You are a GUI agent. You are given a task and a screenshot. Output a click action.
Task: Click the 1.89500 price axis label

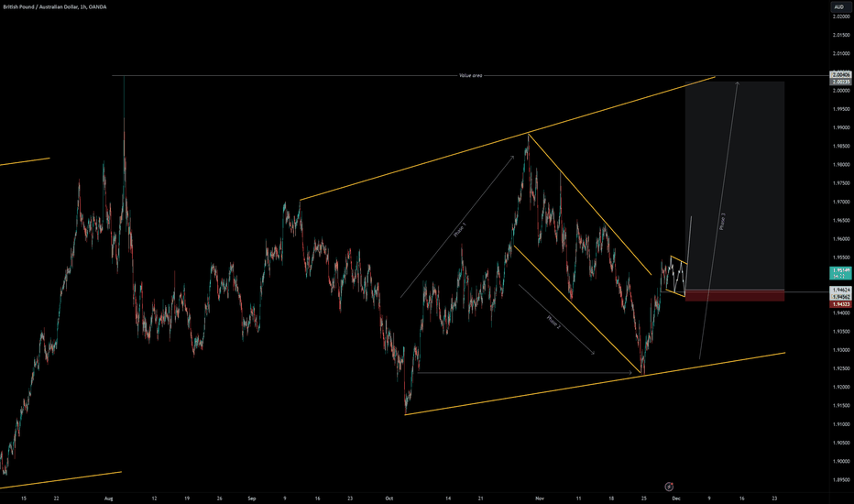tap(841, 479)
